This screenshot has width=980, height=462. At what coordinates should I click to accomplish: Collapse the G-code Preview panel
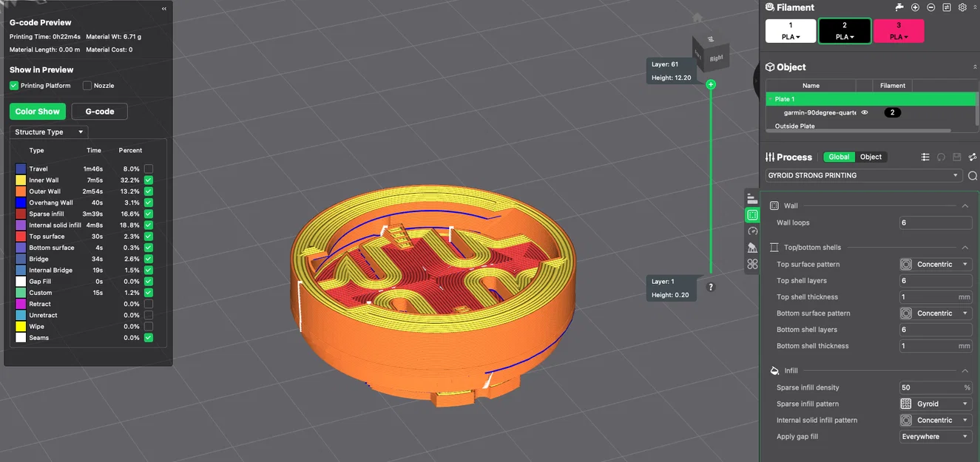[x=163, y=9]
